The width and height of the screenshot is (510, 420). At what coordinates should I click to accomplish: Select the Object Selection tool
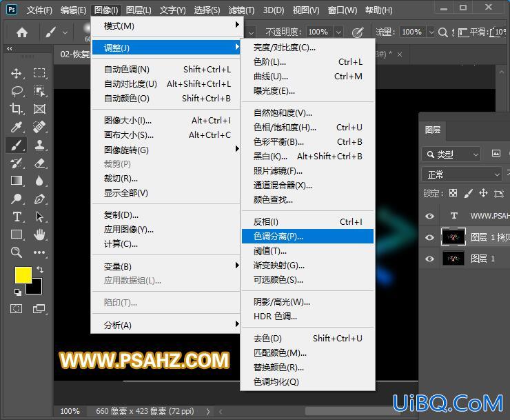(x=39, y=91)
